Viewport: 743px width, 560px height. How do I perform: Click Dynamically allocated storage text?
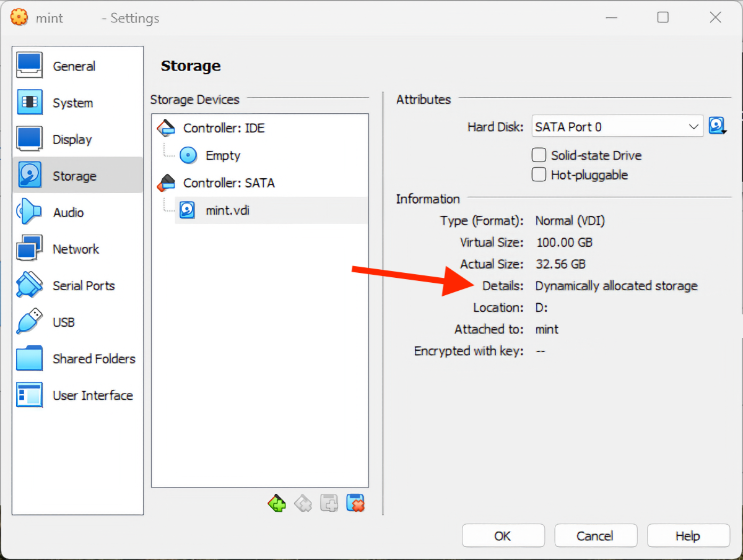(x=617, y=286)
